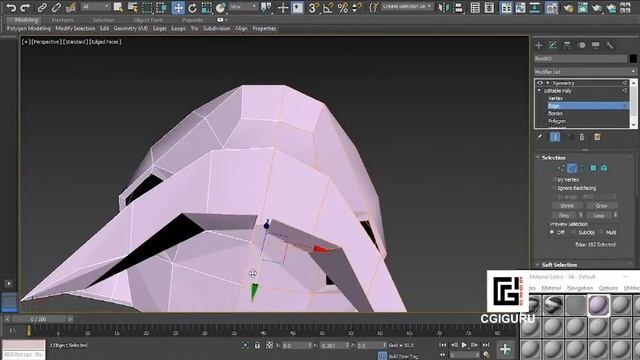Open the Hierarchy command panel tab
This screenshot has width=640, height=360.
tap(567, 45)
